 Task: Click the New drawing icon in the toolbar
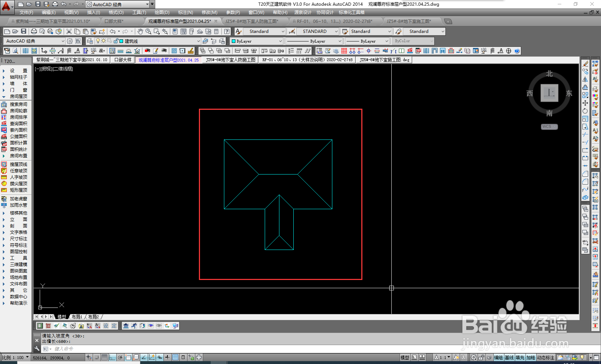(7, 31)
